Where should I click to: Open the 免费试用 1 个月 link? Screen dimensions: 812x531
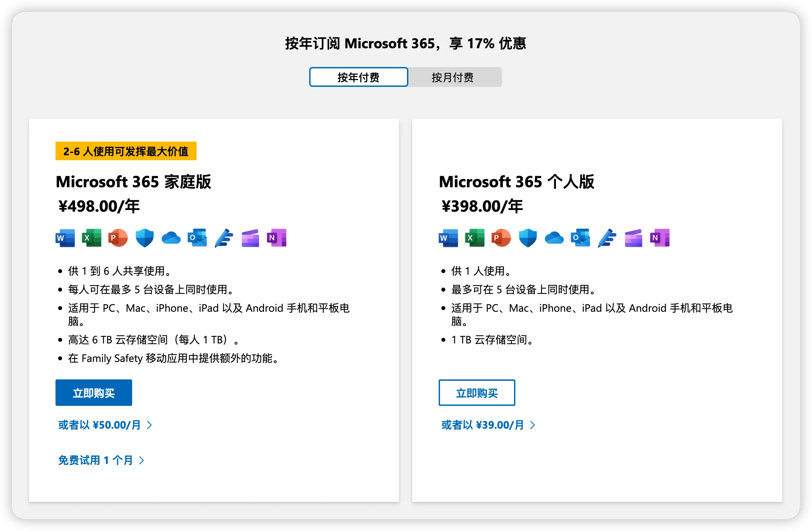coord(101,460)
